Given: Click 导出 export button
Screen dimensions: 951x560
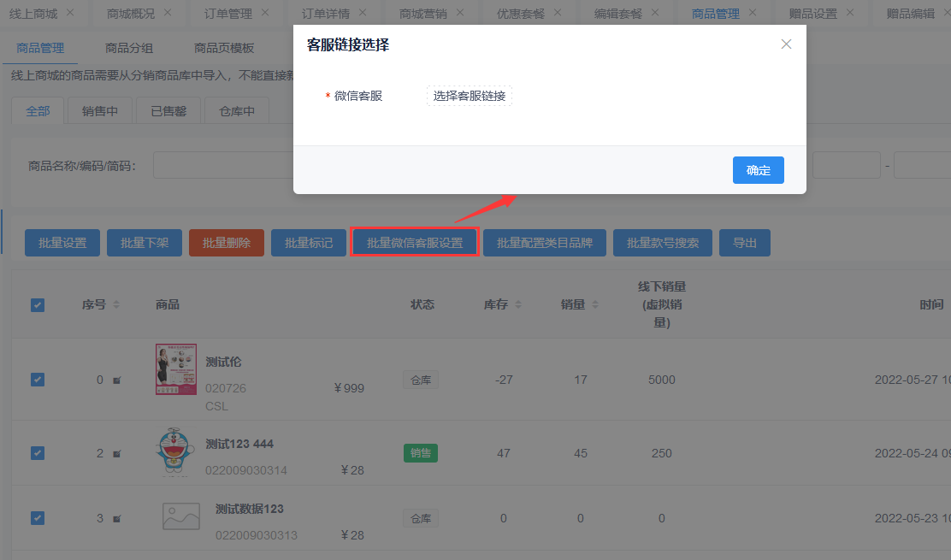Looking at the screenshot, I should coord(745,243).
